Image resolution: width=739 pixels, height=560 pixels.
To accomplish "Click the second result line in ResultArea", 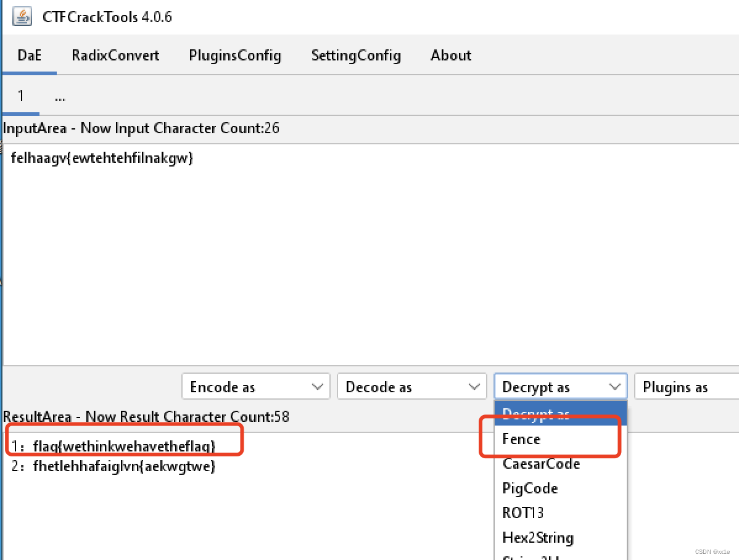I will pyautogui.click(x=114, y=466).
